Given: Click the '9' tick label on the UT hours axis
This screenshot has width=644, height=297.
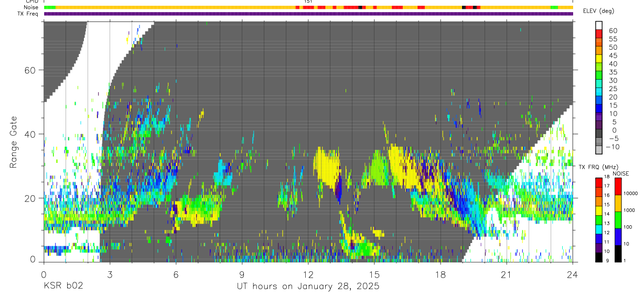Looking at the screenshot, I should [x=242, y=274].
